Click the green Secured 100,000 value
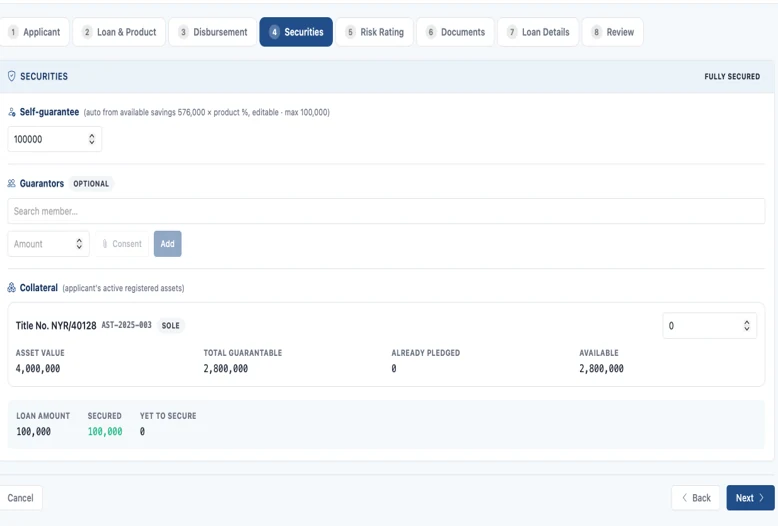The image size is (778, 526). point(105,432)
